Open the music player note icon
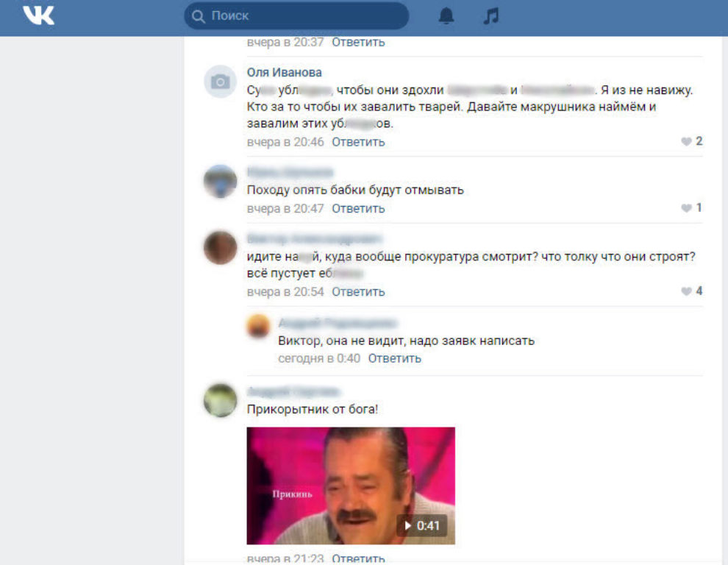728x565 pixels. 491,16
